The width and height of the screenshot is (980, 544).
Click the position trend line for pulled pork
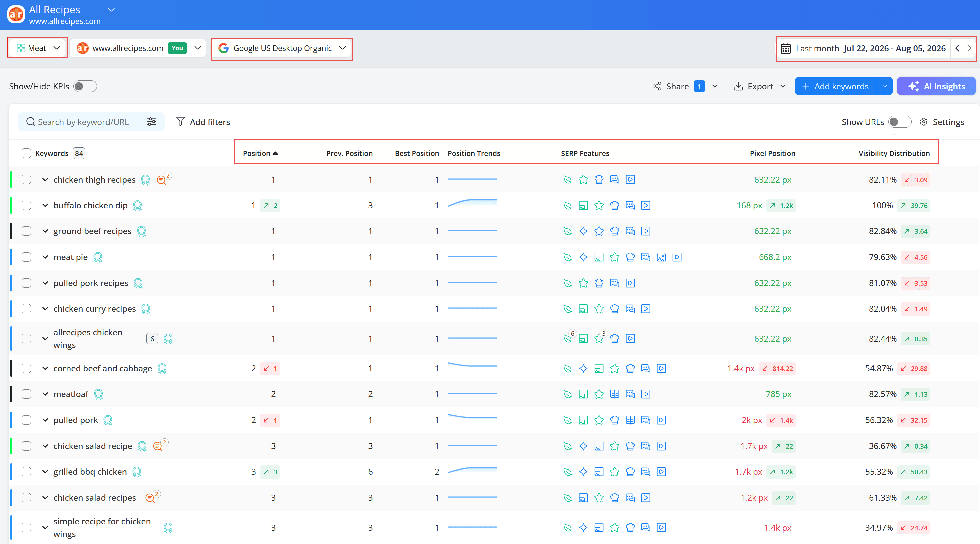point(472,417)
